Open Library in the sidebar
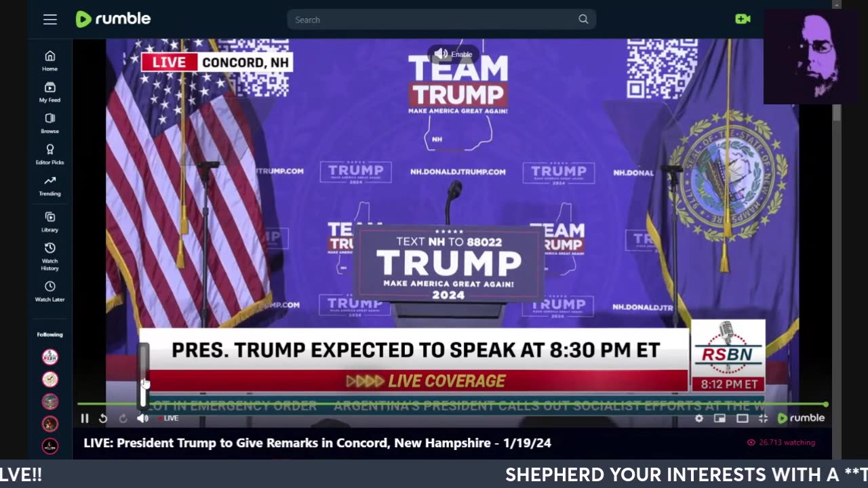Screen dimensions: 868x488 point(50,222)
